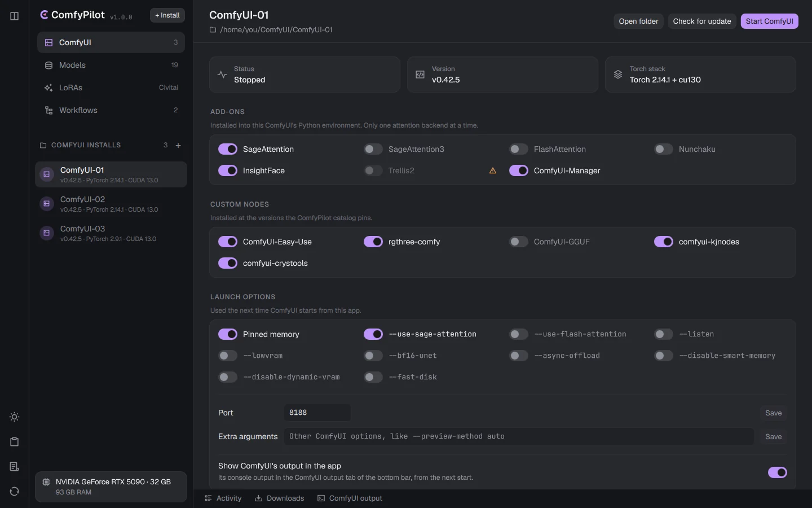This screenshot has height=508, width=812.
Task: Save the Extra arguments
Action: (774, 437)
